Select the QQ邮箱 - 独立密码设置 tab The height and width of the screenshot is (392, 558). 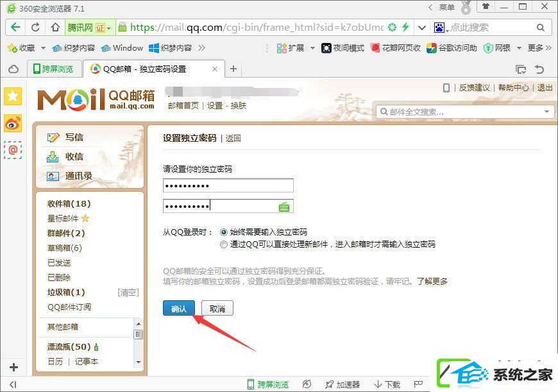point(154,69)
